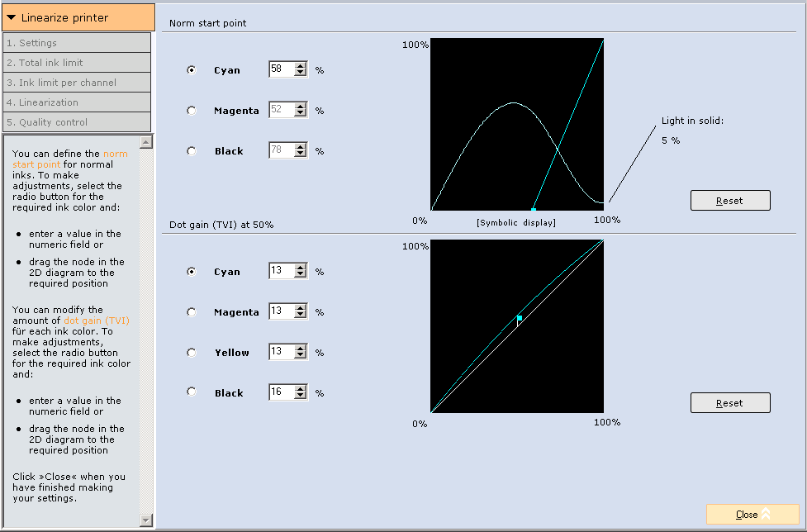Decrease Cyan norm start point with down arrow
Screen dimensions: 807x532
(301, 73)
